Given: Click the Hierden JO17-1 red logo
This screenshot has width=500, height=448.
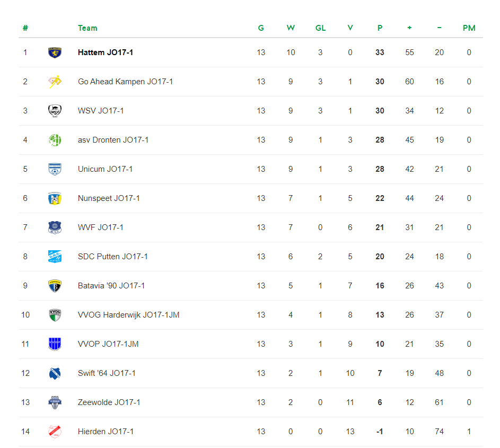Looking at the screenshot, I should tap(55, 432).
